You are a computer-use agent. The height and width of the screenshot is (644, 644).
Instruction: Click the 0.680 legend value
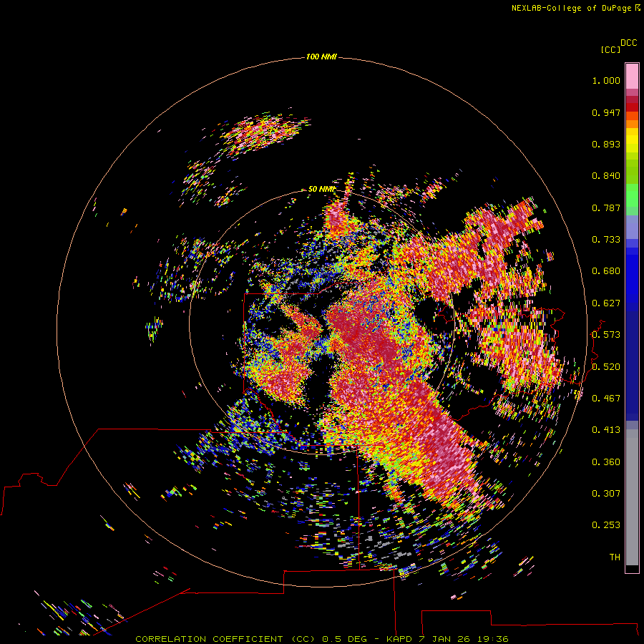click(x=606, y=271)
